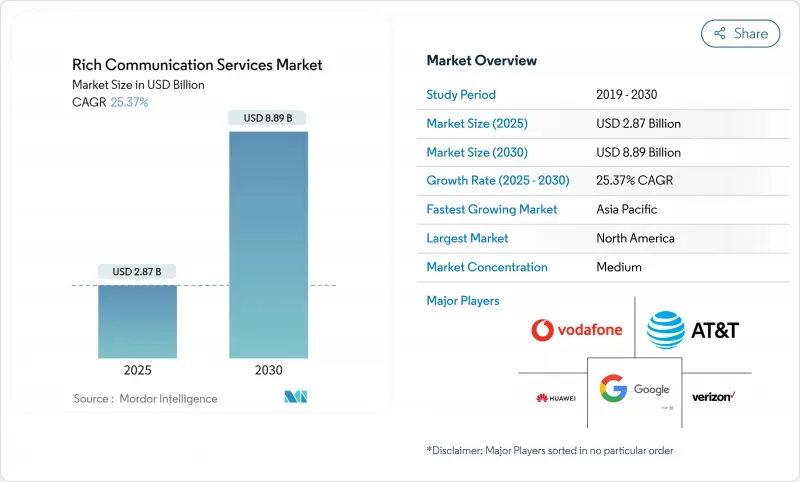Click the Huawei logo
The image size is (800, 482).
(x=556, y=398)
